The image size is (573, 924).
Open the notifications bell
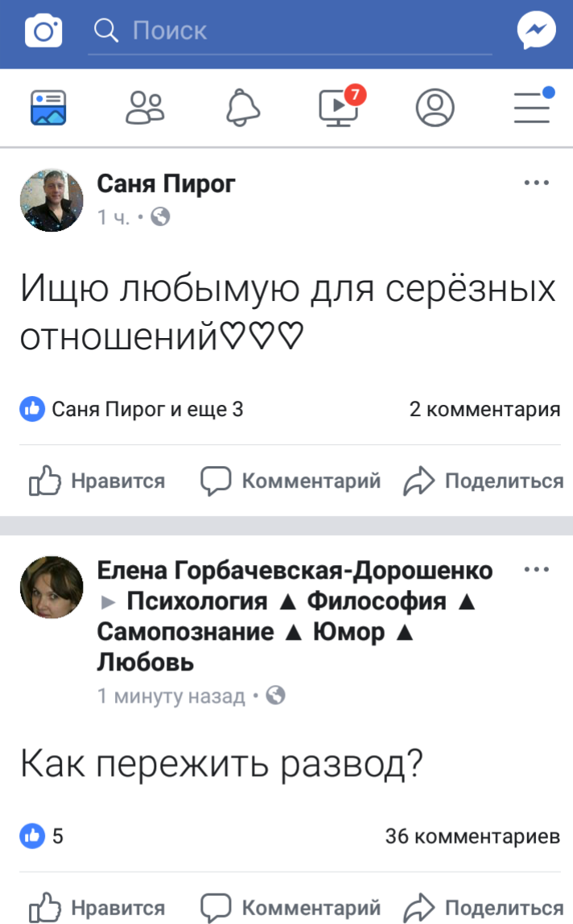[241, 108]
